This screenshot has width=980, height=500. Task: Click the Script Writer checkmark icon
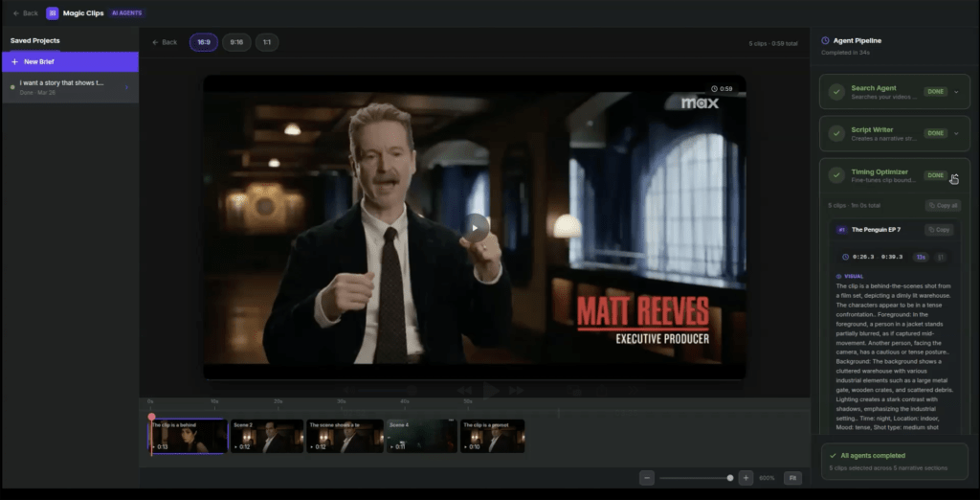click(836, 133)
